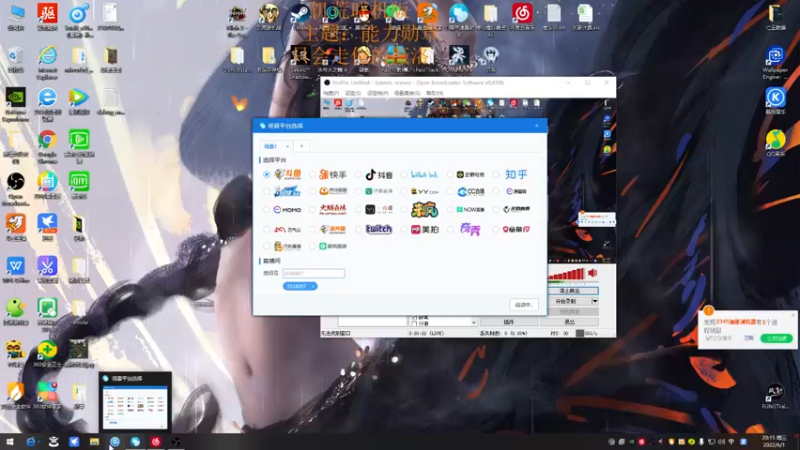Click the 开始录制 button in OBS
Image resolution: width=800 pixels, height=450 pixels.
click(x=569, y=302)
